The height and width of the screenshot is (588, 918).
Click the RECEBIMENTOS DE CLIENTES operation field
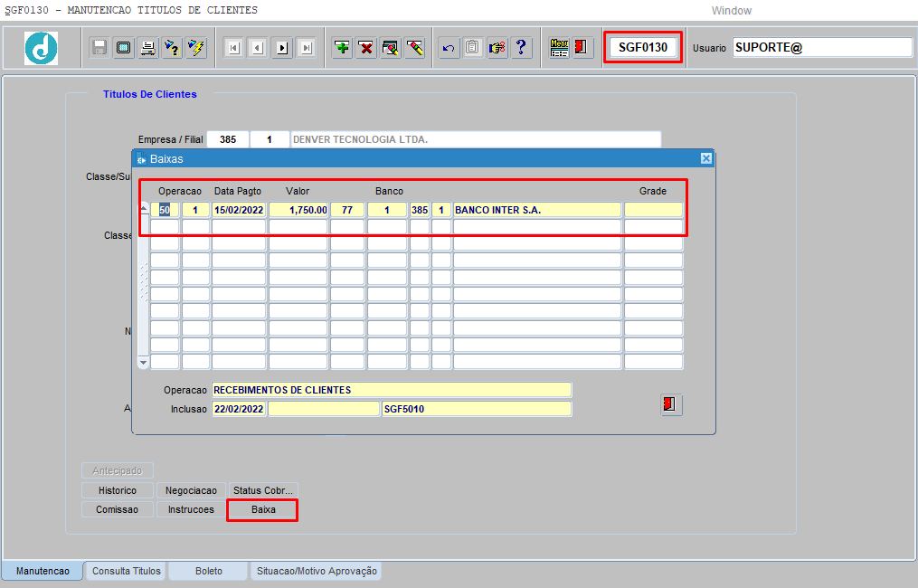coord(392,390)
